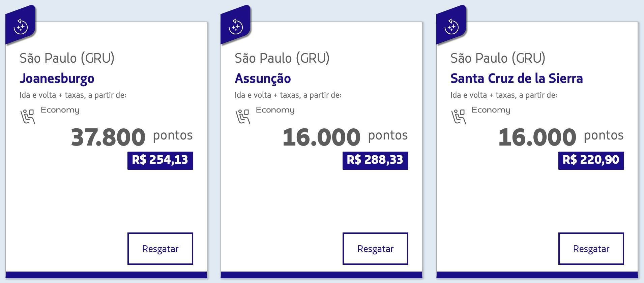Screen dimensions: 644x283
Task: Select 16.000 pontos on Assunção card
Action: click(345, 137)
